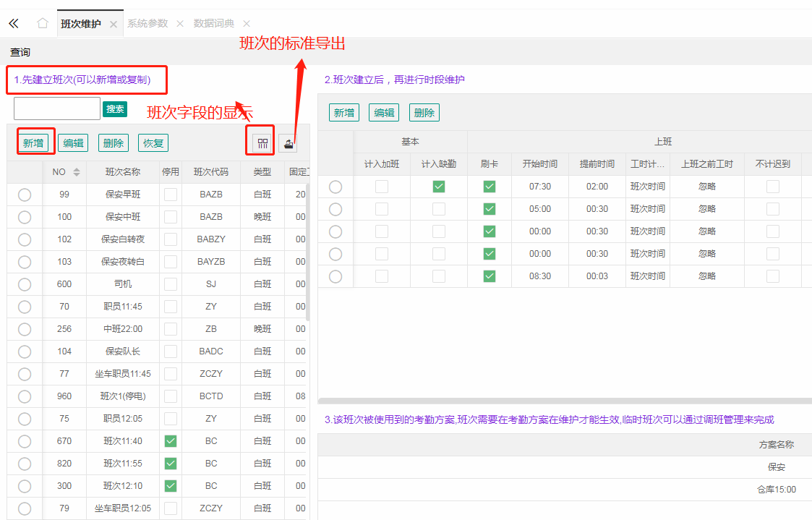Enable 停用 checkbox for 保安早班
This screenshot has height=520, width=812.
[x=171, y=195]
